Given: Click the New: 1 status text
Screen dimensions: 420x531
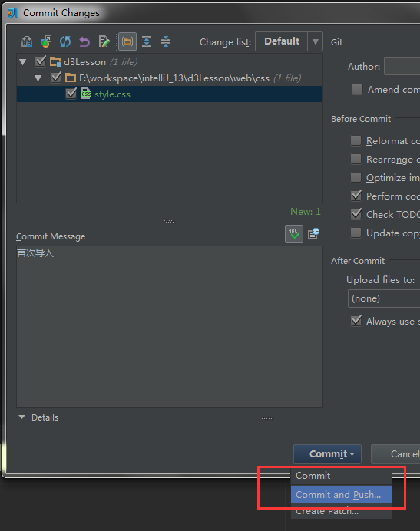Looking at the screenshot, I should [x=306, y=212].
